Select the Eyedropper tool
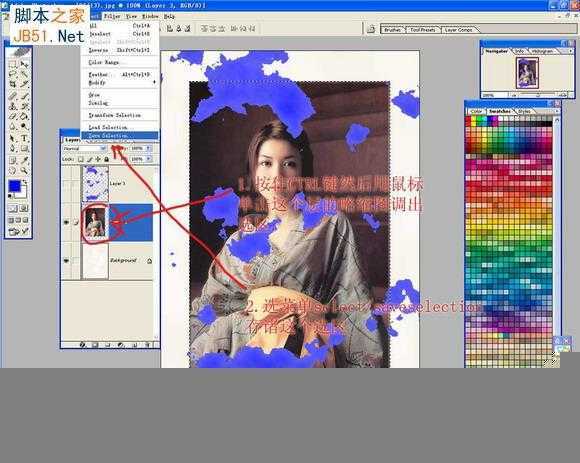 click(24, 160)
